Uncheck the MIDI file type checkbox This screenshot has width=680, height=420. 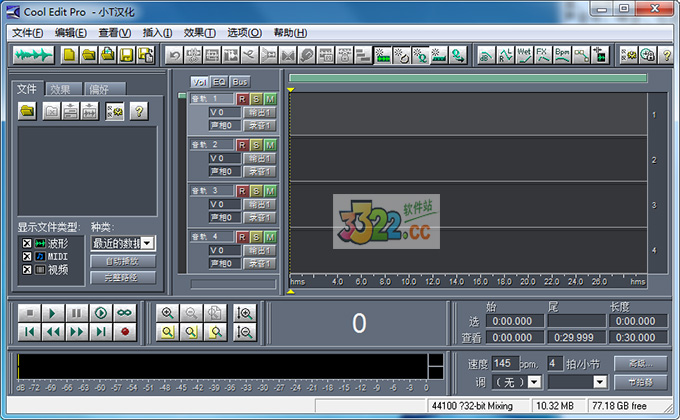pyautogui.click(x=27, y=256)
